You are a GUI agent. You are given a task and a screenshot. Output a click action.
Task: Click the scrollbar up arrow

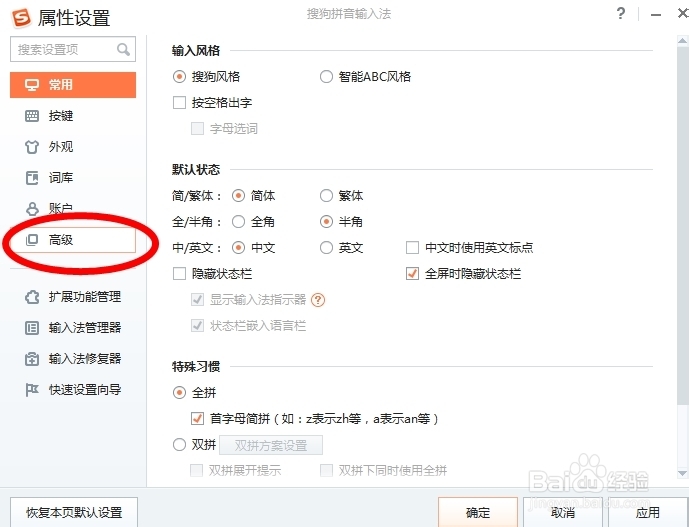(x=682, y=41)
